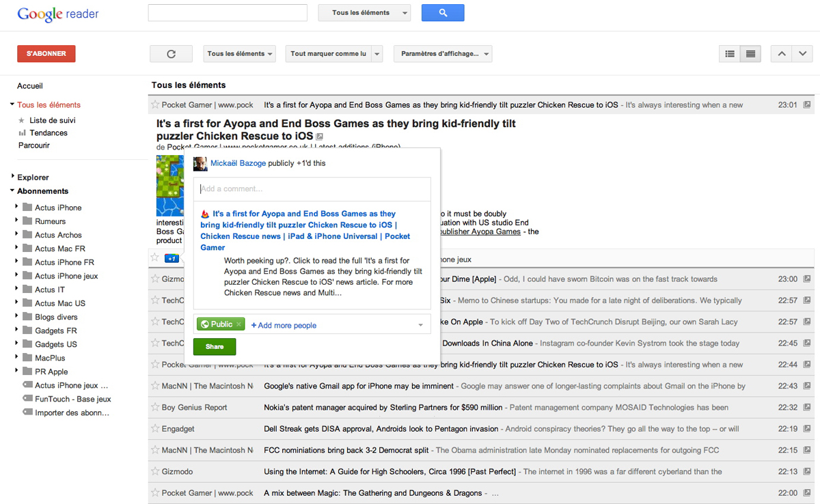
Task: Remove the Public circle with its x
Action: point(238,324)
